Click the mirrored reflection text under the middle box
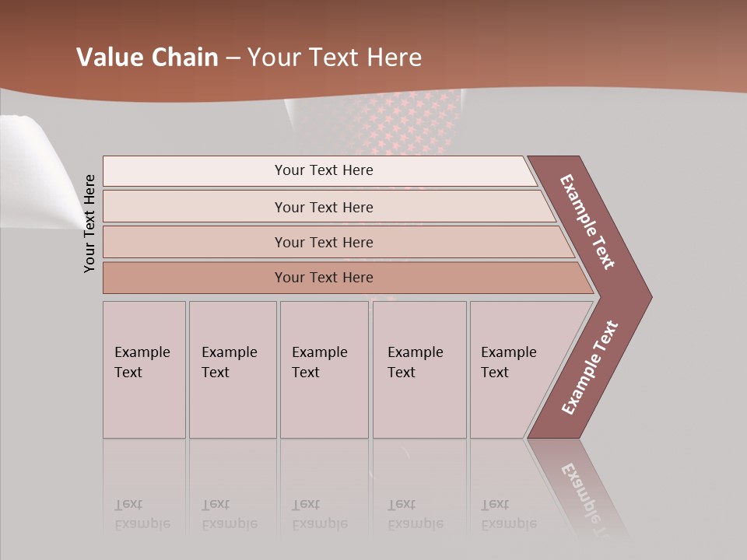The image size is (747, 560). coord(320,515)
